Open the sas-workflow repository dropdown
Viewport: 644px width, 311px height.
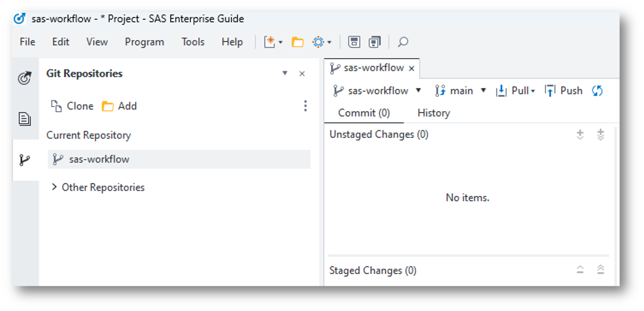pos(418,91)
